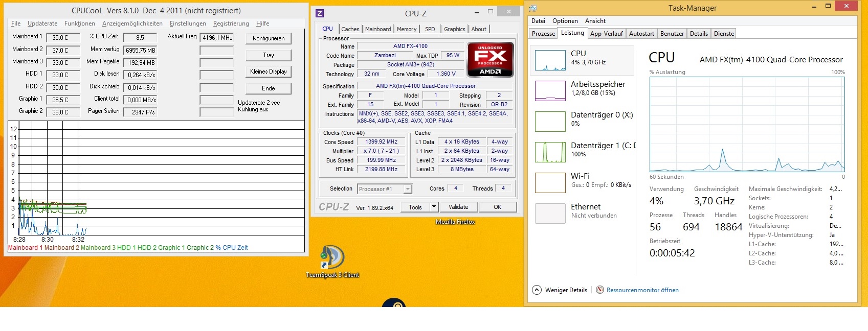Open the Anzeigemöglichkeiten menu in CPUCool

(132, 23)
